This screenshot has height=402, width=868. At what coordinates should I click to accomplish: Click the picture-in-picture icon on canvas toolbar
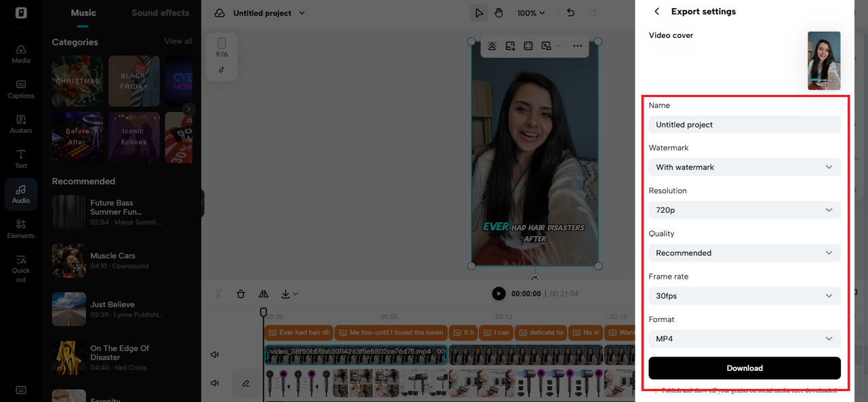(x=546, y=46)
